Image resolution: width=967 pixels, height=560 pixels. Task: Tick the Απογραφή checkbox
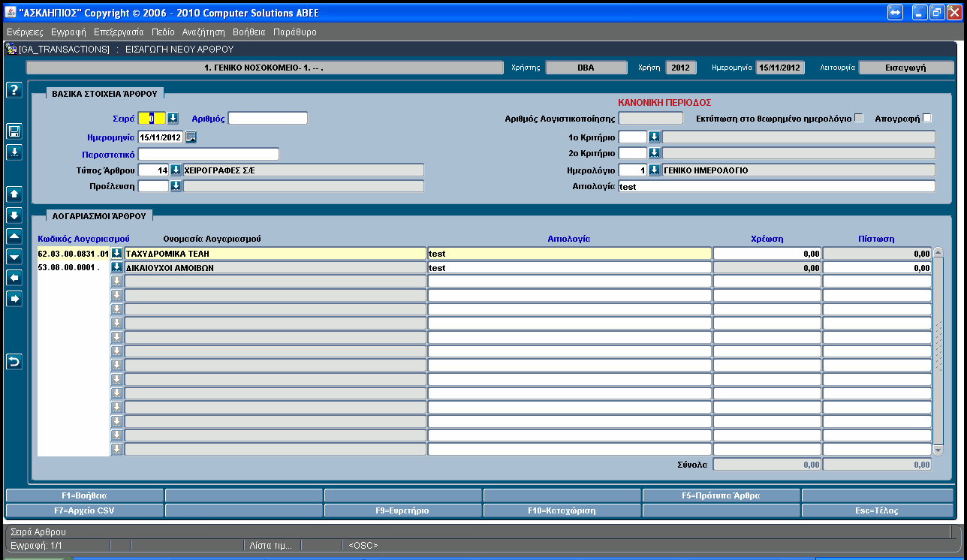pyautogui.click(x=926, y=118)
